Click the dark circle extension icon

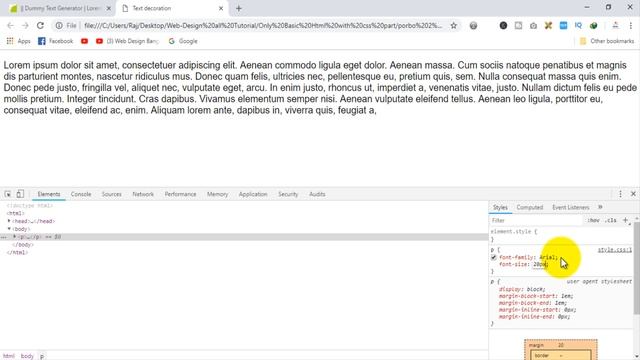[x=503, y=25]
